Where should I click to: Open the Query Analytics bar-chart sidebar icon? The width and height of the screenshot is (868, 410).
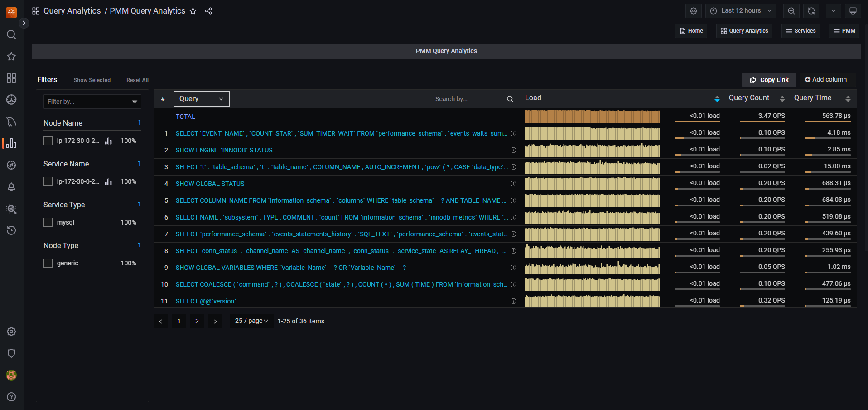click(11, 143)
